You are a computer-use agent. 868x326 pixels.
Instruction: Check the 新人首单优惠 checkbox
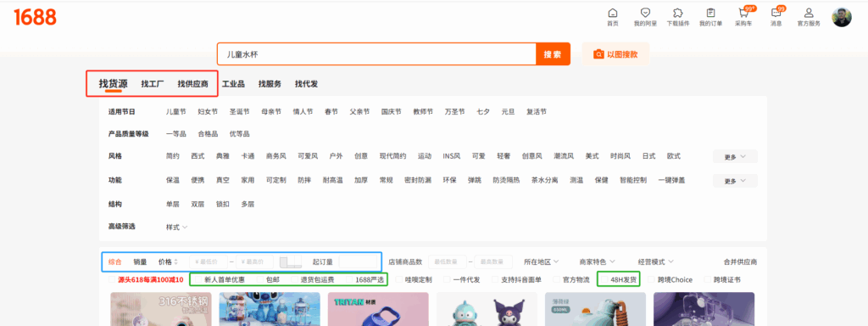(x=198, y=279)
